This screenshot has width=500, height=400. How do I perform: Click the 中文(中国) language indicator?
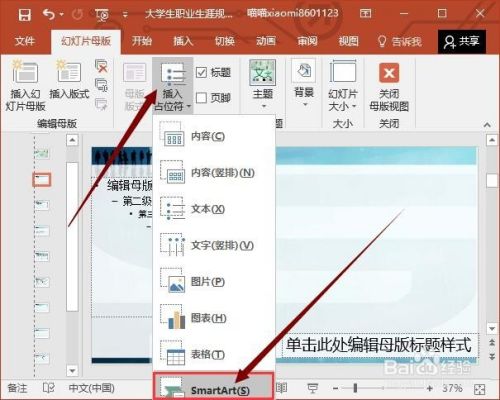(91, 388)
